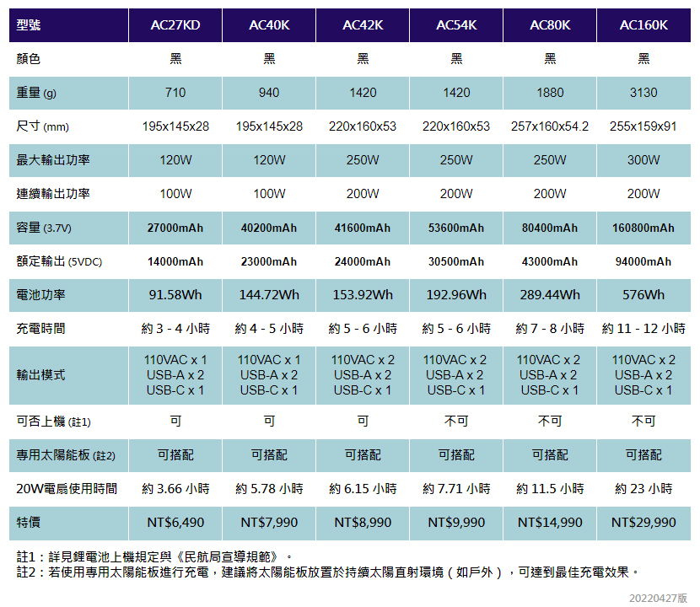Click the 充電時間 row label
The width and height of the screenshot is (700, 607).
[40, 329]
